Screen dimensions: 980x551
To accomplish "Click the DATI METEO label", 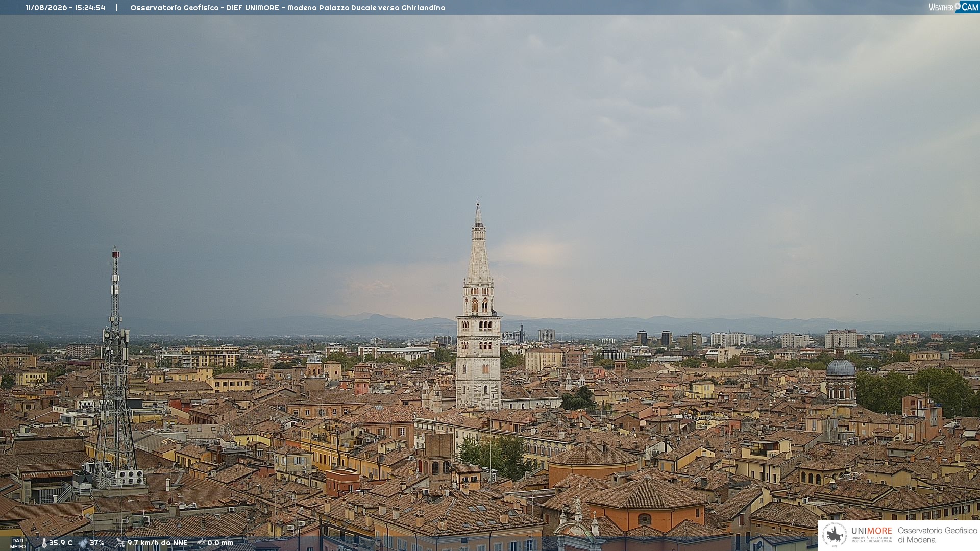I will click(x=18, y=543).
